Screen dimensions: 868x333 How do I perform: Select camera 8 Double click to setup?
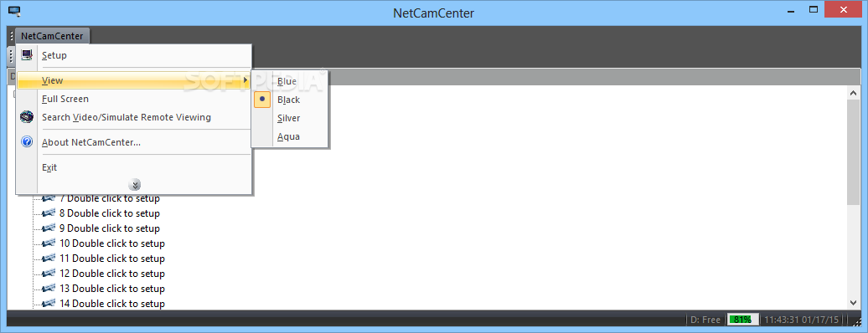(x=109, y=213)
